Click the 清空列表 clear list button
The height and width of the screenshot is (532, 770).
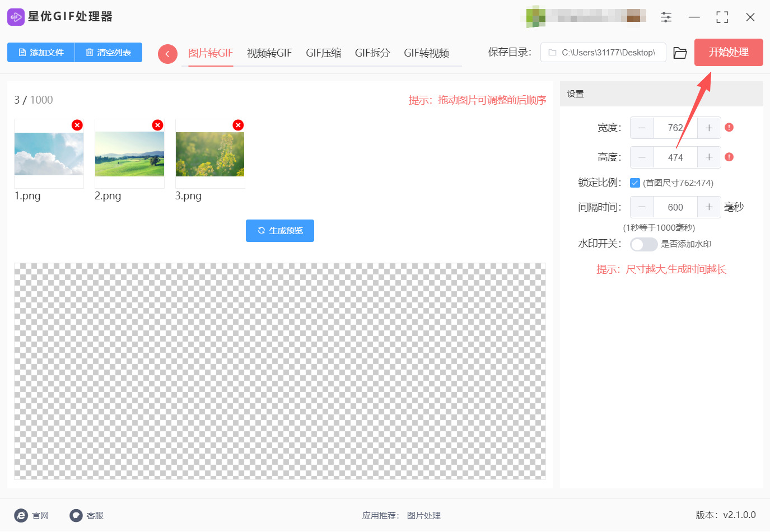click(x=109, y=53)
